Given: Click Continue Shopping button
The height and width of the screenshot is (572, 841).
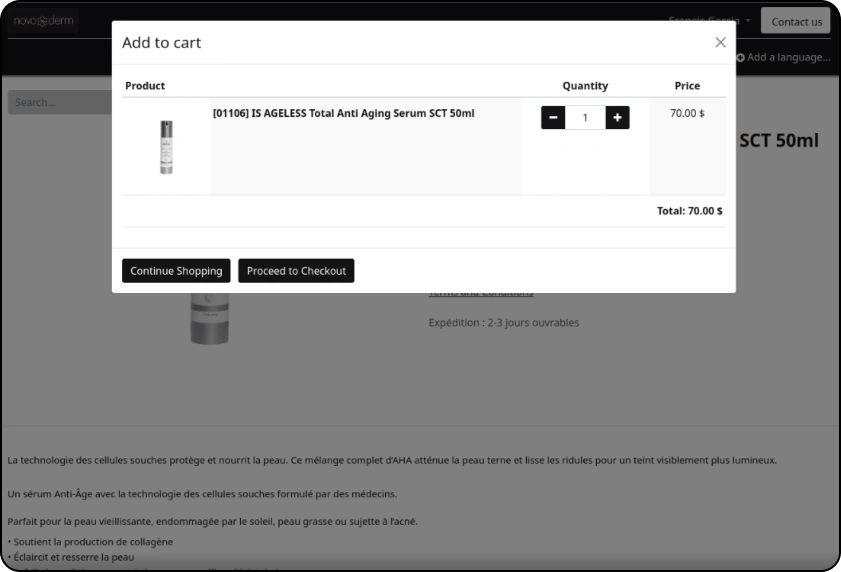Looking at the screenshot, I should pos(176,271).
